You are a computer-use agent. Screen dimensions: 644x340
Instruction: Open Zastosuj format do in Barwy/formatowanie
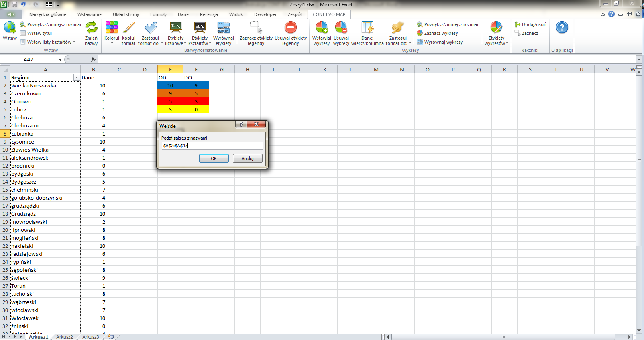pos(151,33)
